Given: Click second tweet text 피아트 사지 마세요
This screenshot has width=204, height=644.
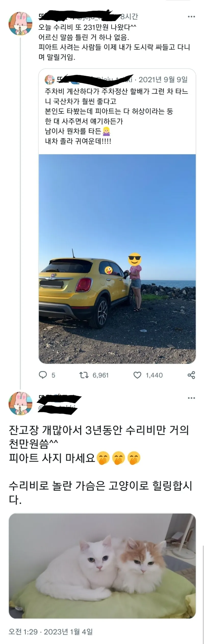Looking at the screenshot, I should coord(52,458).
